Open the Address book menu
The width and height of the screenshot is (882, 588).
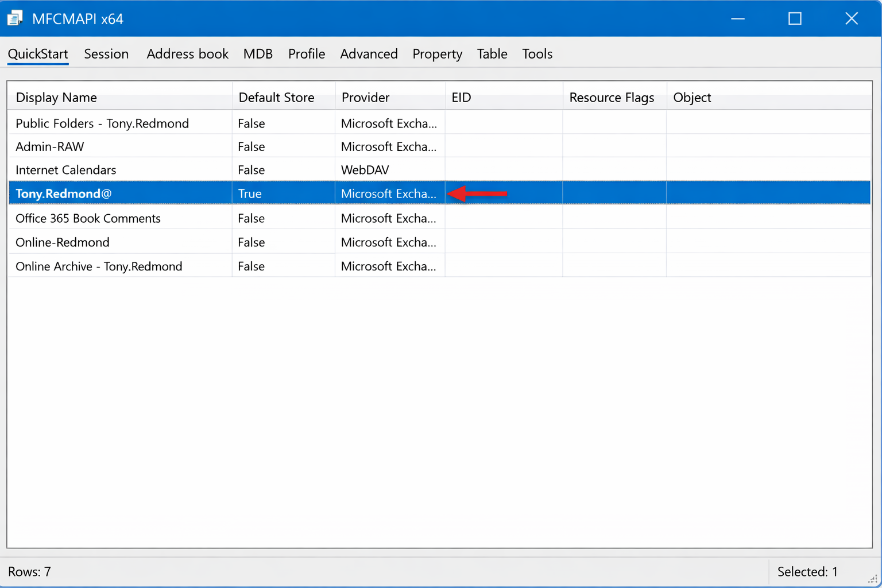[187, 53]
